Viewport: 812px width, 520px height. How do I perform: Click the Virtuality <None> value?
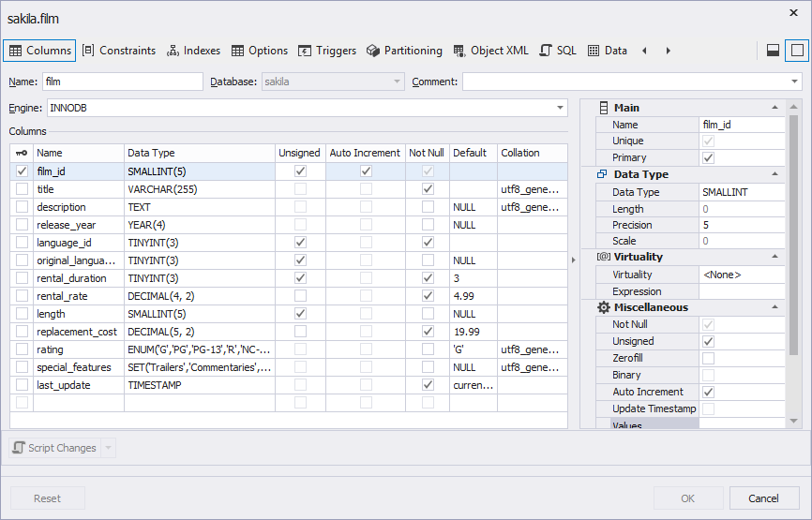click(742, 275)
